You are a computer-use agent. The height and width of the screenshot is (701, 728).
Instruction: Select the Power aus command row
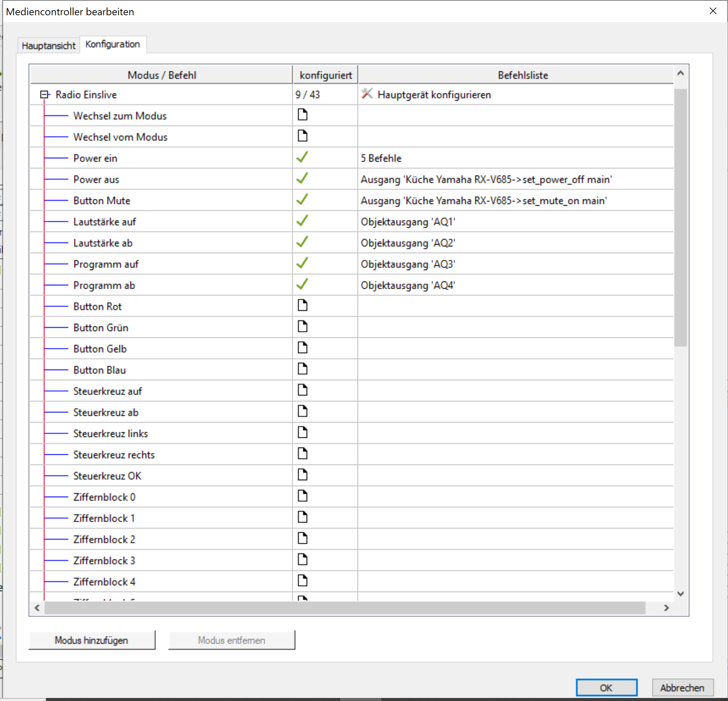pyautogui.click(x=97, y=180)
